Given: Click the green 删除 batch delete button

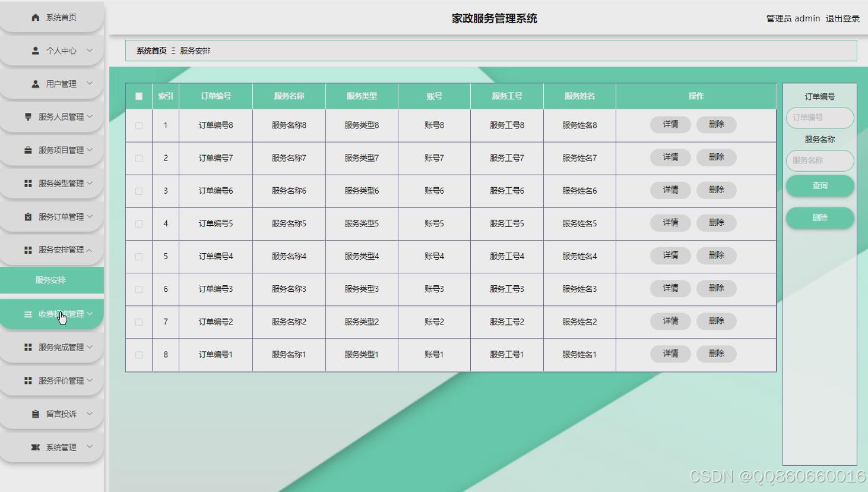Looking at the screenshot, I should click(x=819, y=217).
